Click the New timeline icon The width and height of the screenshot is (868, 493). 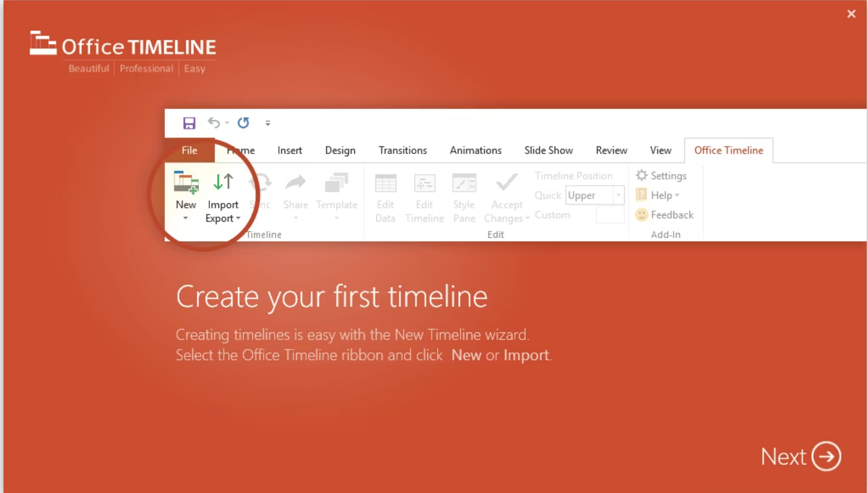tap(186, 183)
